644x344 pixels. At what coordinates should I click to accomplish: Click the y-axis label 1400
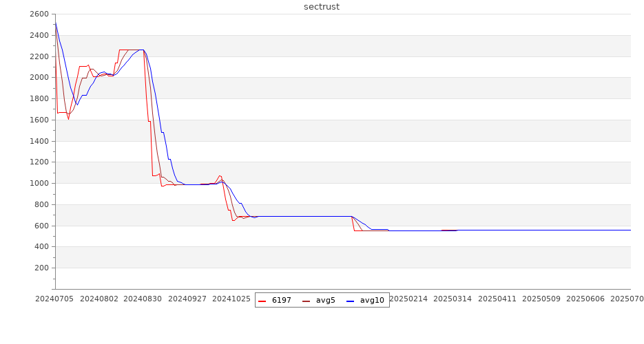coord(39,142)
